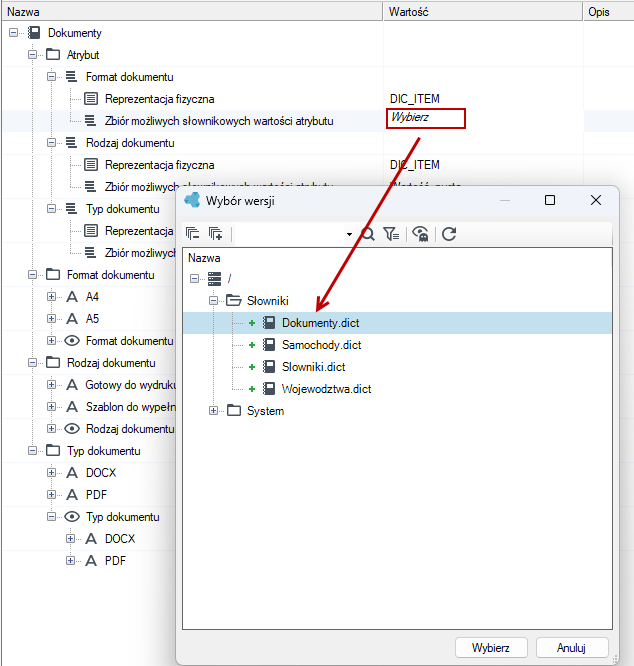634x666 pixels.
Task: Click the Opis column header
Action: (609, 11)
